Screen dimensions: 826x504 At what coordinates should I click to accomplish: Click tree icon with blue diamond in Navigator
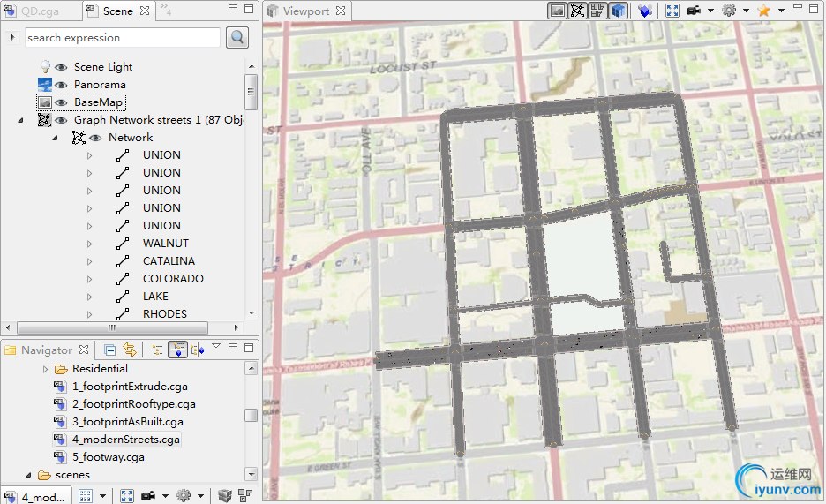point(198,350)
